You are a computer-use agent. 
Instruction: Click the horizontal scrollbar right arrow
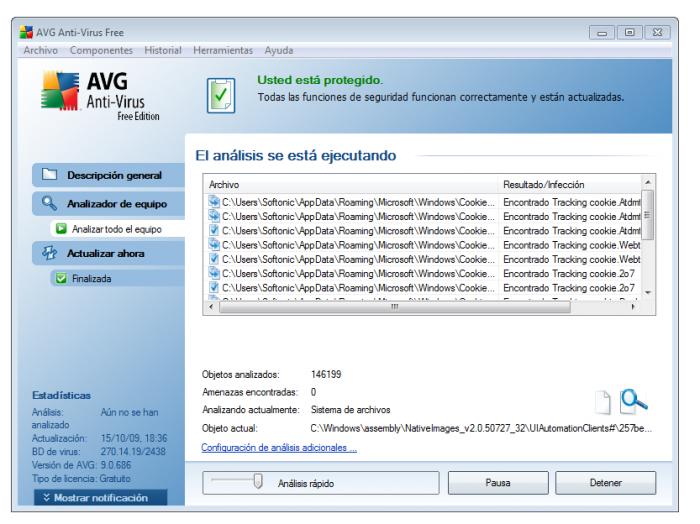[x=633, y=307]
